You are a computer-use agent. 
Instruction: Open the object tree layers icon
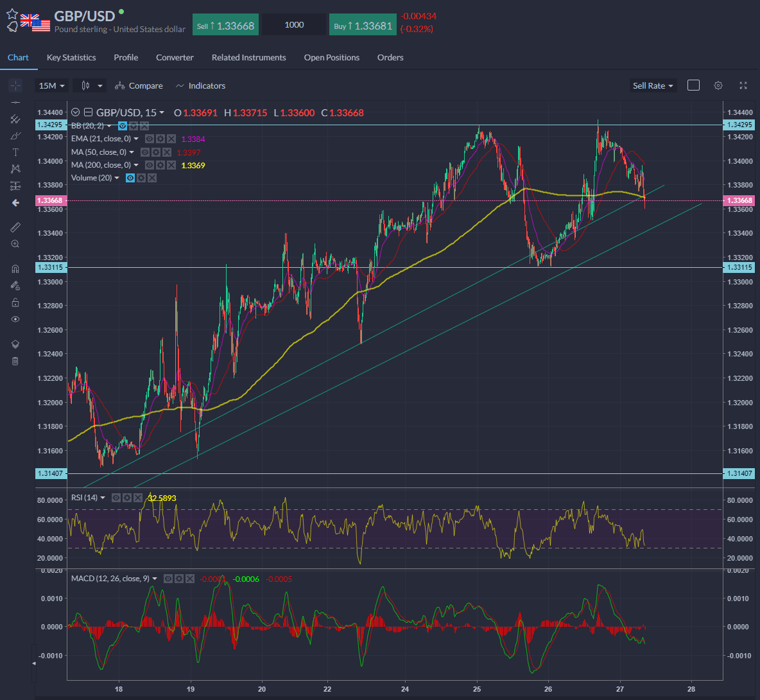pos(15,344)
